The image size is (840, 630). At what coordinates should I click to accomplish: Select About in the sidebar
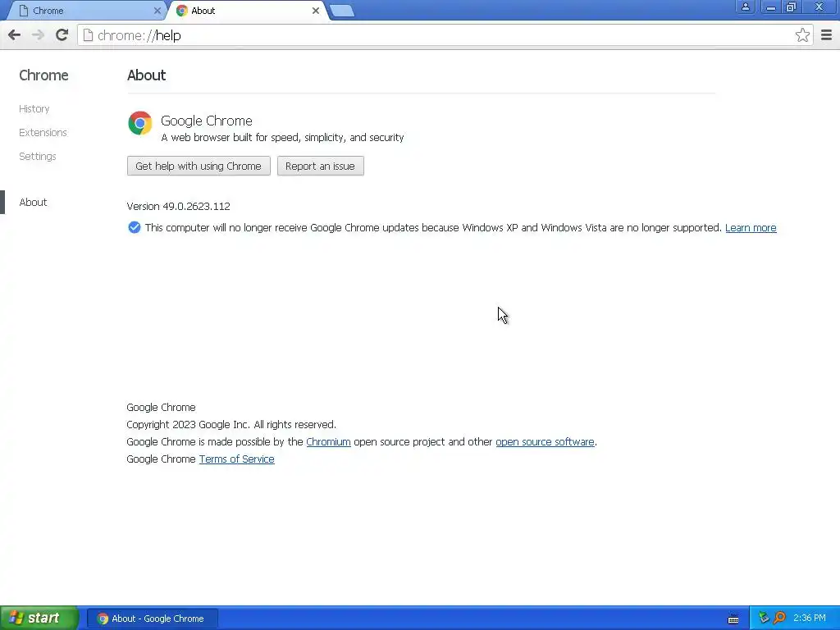click(x=33, y=203)
